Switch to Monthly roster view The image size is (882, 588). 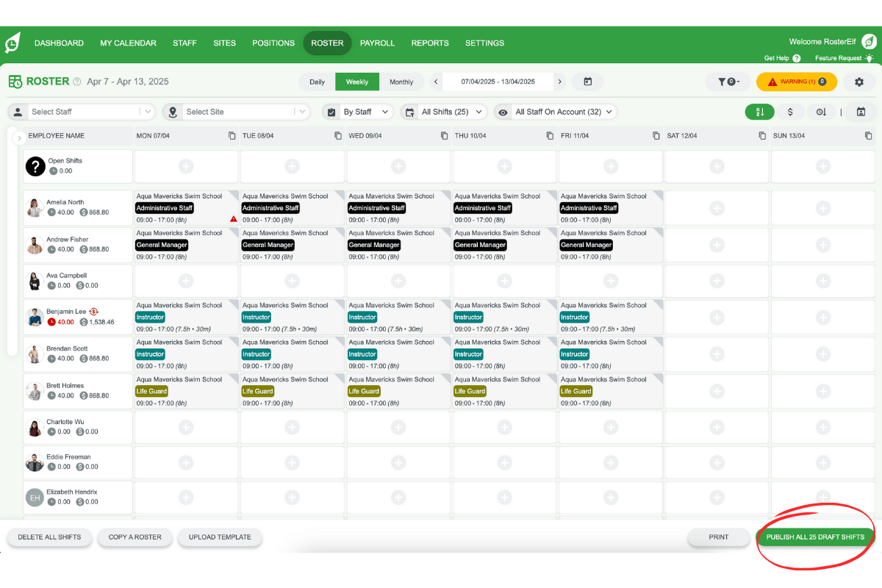pyautogui.click(x=403, y=82)
